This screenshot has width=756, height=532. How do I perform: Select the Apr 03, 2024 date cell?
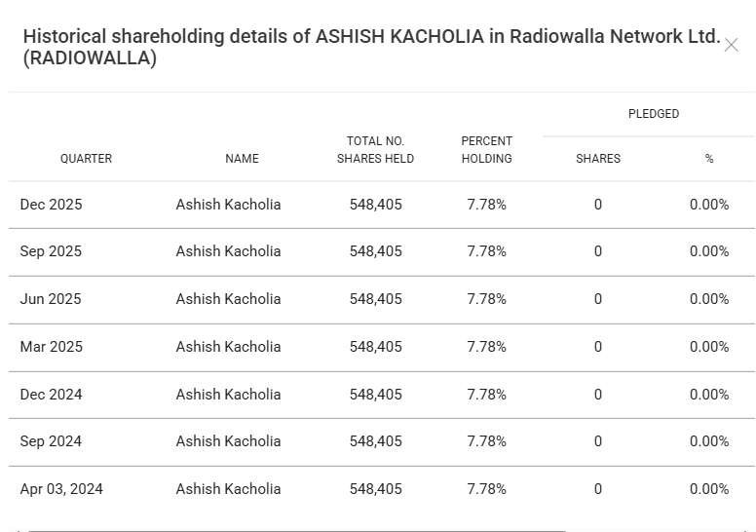(x=61, y=489)
